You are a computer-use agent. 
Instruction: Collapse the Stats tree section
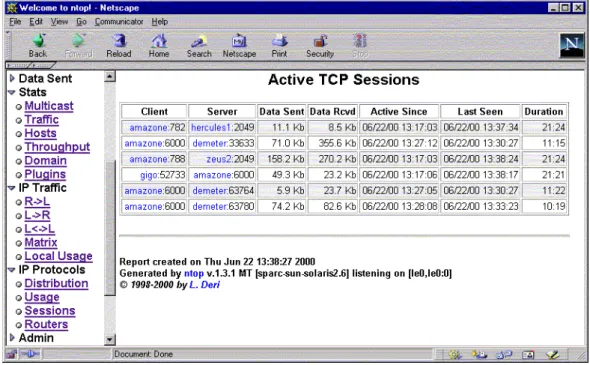pos(12,92)
